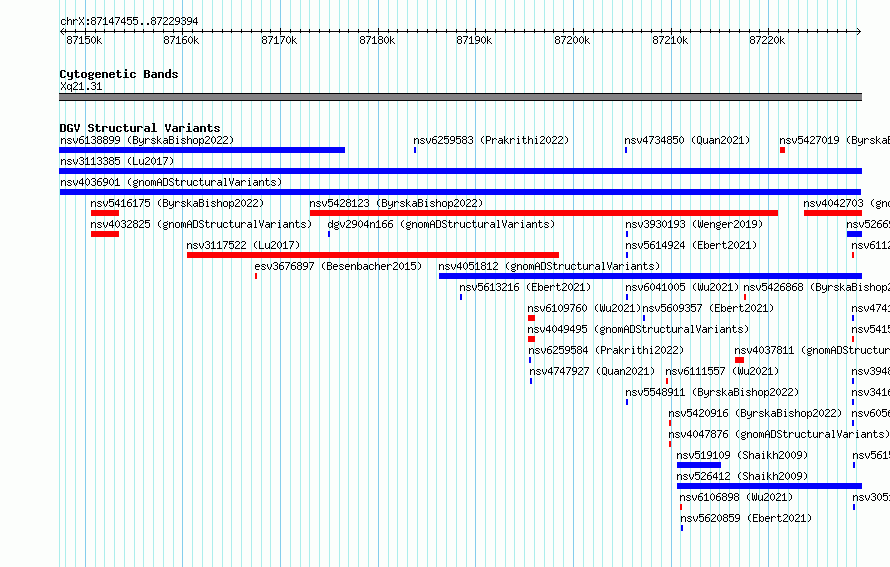890x567 pixels.
Task: Open the nsv6259584 (Prakrithi2022) label
Action: coord(606,350)
